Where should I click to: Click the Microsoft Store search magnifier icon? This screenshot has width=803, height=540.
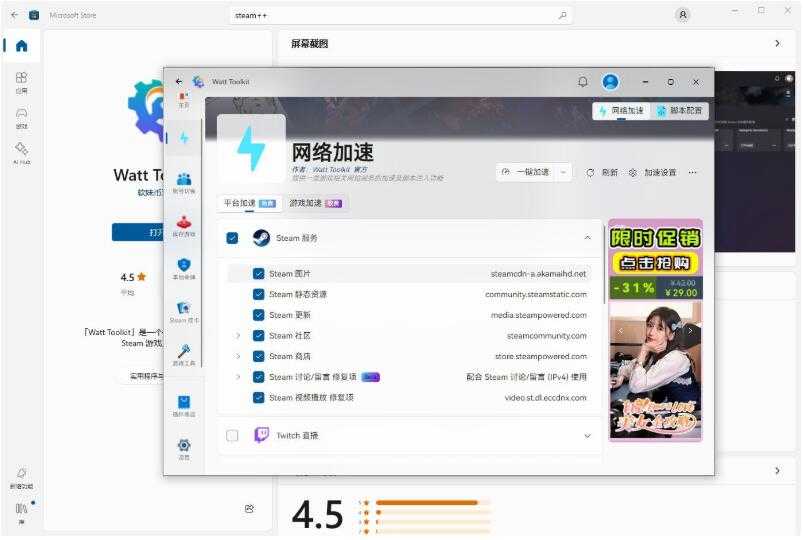click(x=562, y=15)
